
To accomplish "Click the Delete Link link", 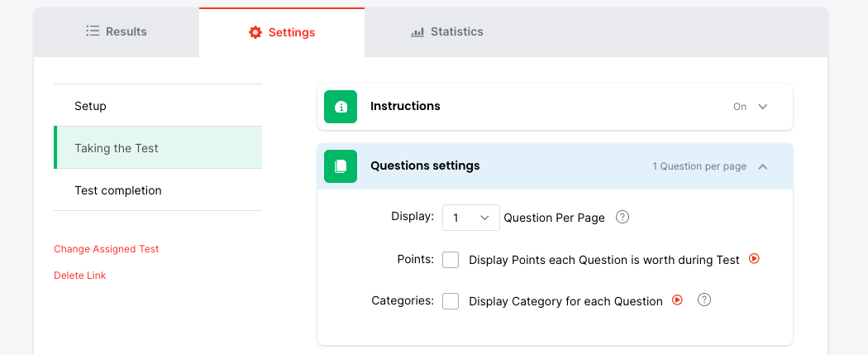I will [x=80, y=276].
